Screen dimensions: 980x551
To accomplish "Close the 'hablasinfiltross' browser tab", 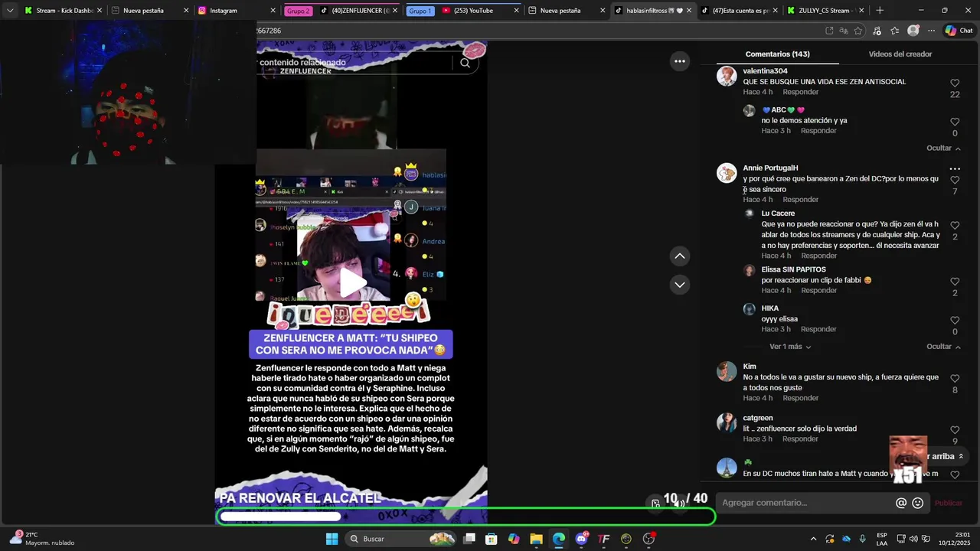I will point(688,11).
